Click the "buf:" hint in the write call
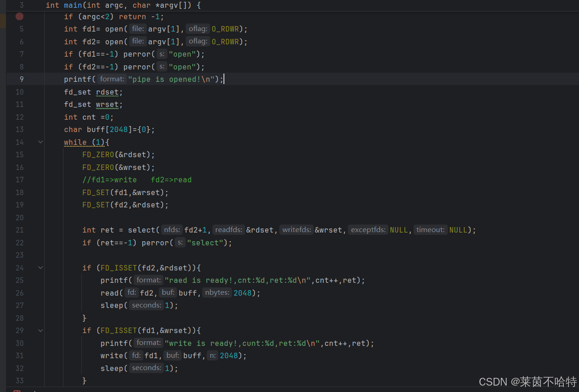This screenshot has width=579, height=392. pos(172,355)
